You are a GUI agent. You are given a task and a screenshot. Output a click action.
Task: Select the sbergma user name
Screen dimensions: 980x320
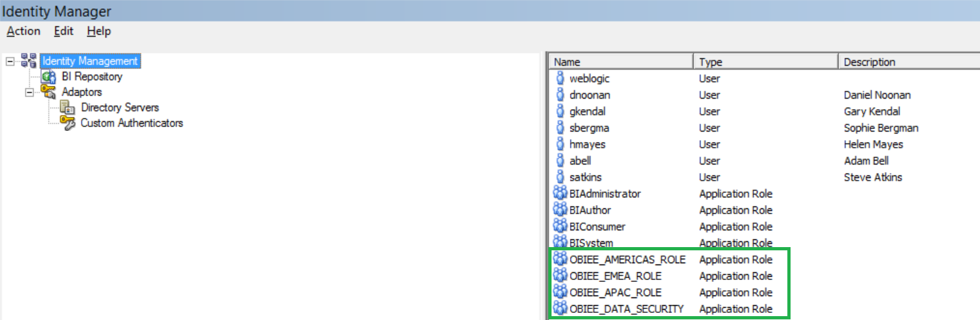tap(590, 128)
